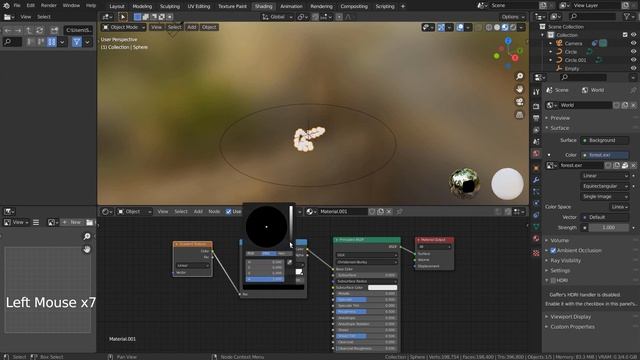The height and width of the screenshot is (360, 640).
Task: Unlink the World datablock X icon
Action: tap(633, 105)
